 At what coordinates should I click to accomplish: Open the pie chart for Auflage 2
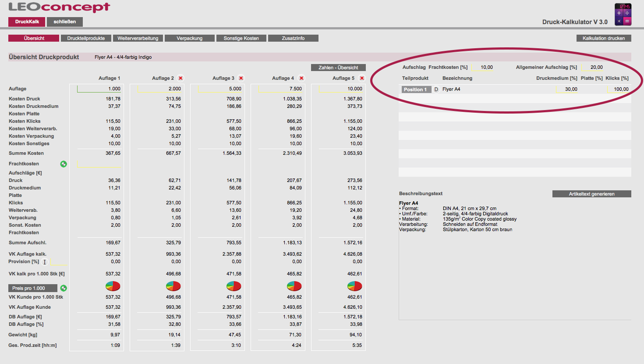[173, 286]
